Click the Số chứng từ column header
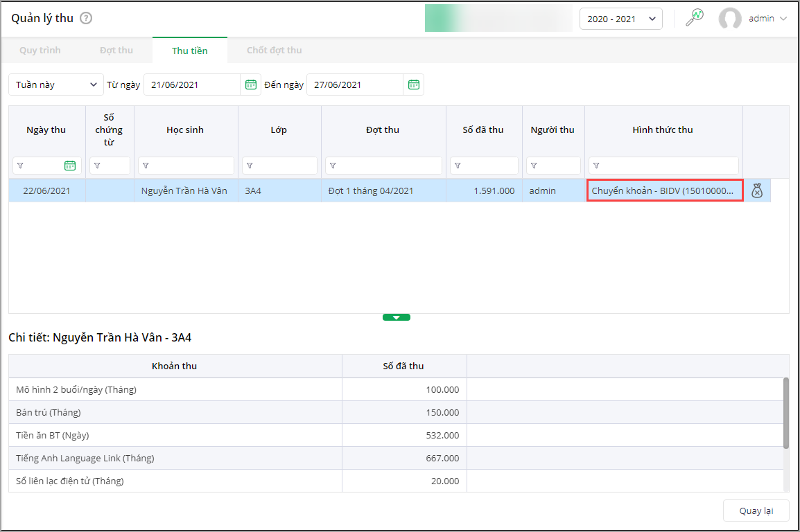 click(109, 130)
